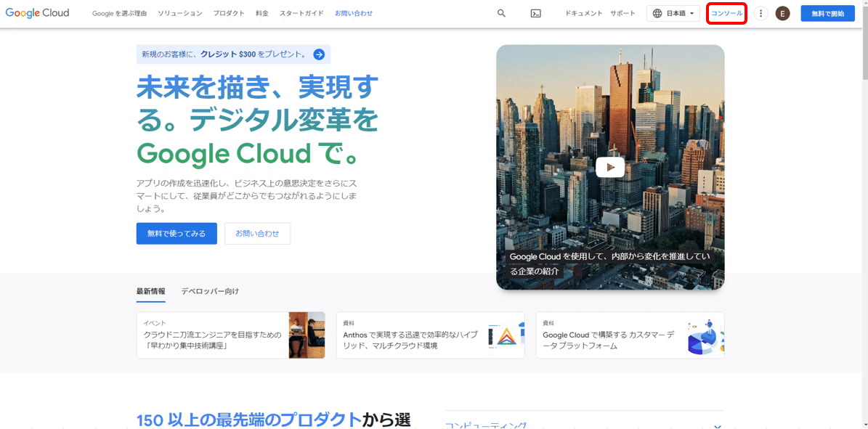Image resolution: width=868 pixels, height=429 pixels.
Task: Open the クレジット $300 promotion banner
Action: click(x=233, y=54)
